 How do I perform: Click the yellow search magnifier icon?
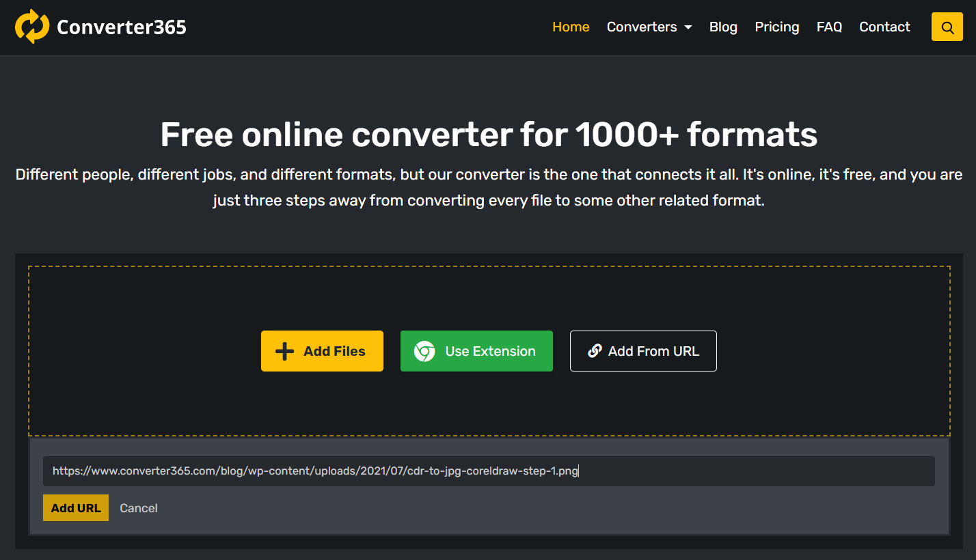click(947, 27)
